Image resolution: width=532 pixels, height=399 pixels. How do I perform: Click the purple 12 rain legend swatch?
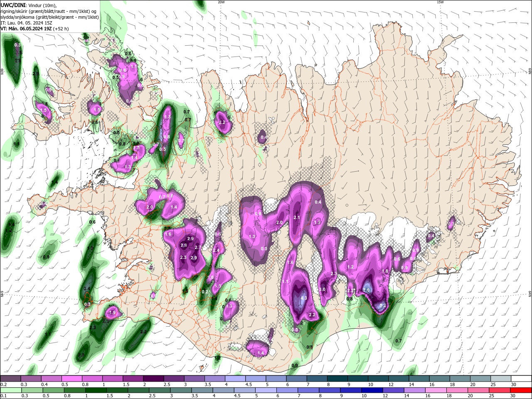[393, 390]
